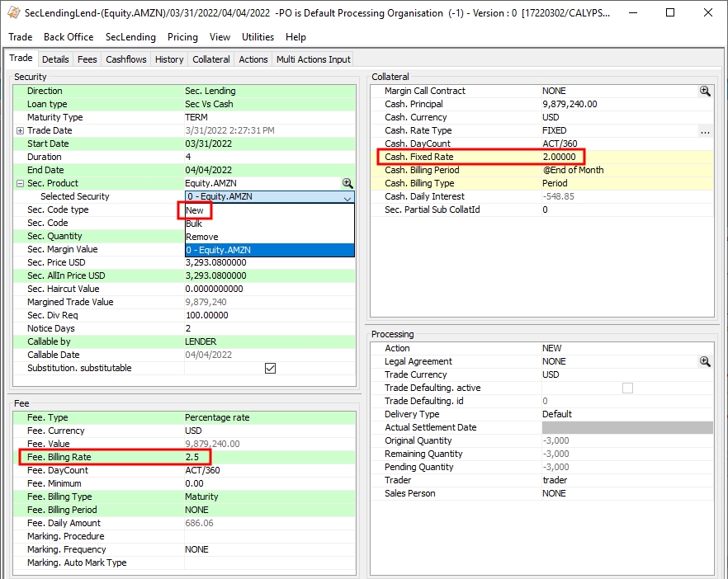Click the Selected Security dropdown arrow
The width and height of the screenshot is (728, 579).
click(347, 197)
